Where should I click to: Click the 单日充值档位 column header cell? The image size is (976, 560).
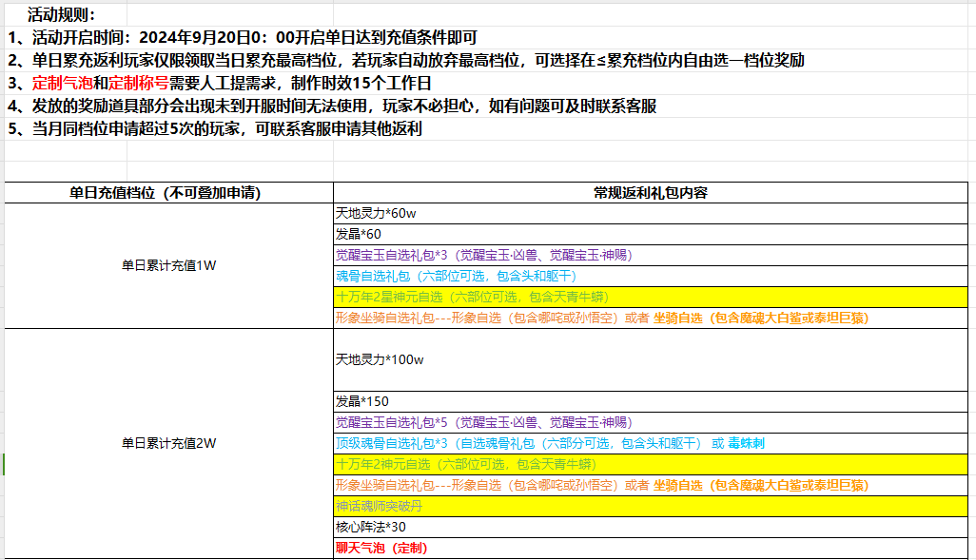pyautogui.click(x=169, y=192)
